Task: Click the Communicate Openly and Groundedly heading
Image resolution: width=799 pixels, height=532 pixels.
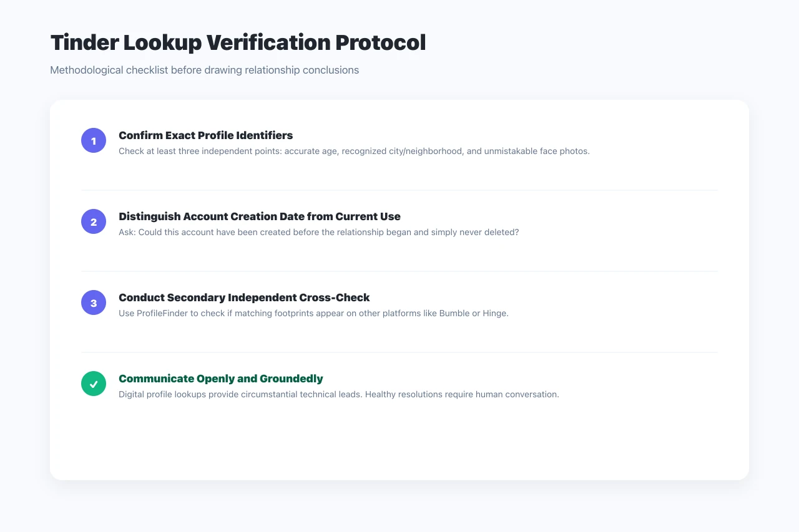Action: click(221, 379)
